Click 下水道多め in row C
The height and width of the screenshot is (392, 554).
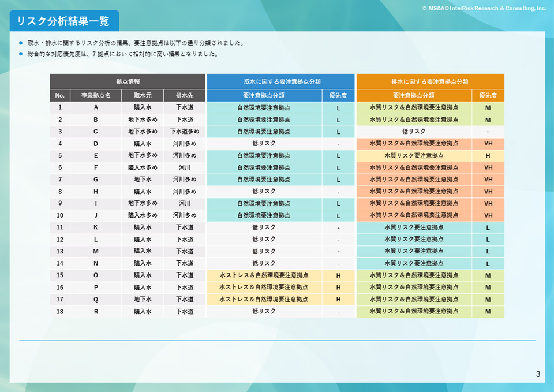pos(185,132)
